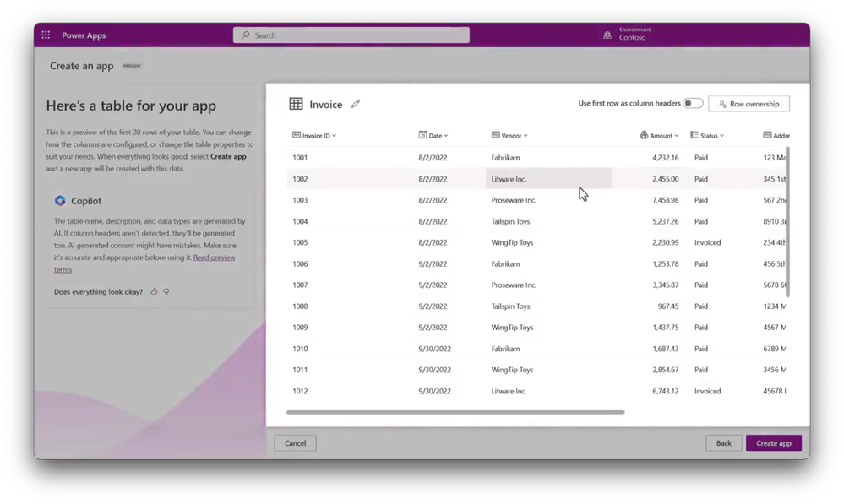This screenshot has height=504, width=844.
Task: Give thumbs down feedback to Copilot
Action: pyautogui.click(x=166, y=291)
